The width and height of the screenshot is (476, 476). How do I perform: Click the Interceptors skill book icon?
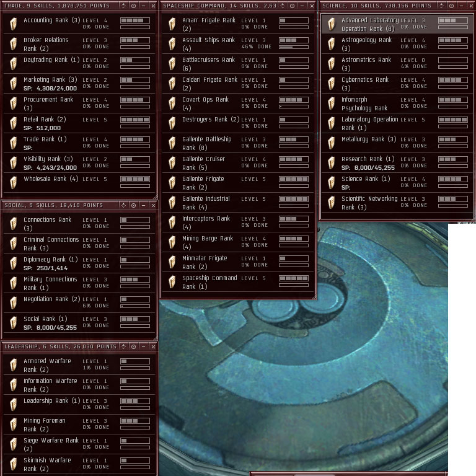172,223
